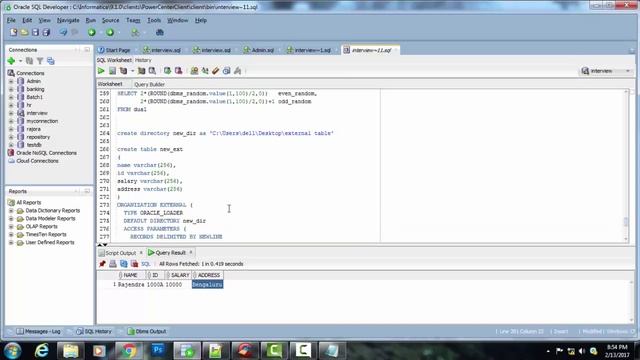Expand the repository connection node
This screenshot has height=360, width=640.
coord(11,137)
